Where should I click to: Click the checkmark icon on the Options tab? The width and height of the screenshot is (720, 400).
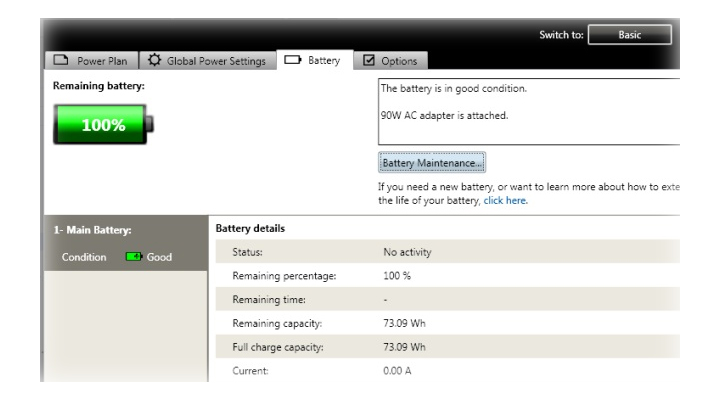(368, 62)
